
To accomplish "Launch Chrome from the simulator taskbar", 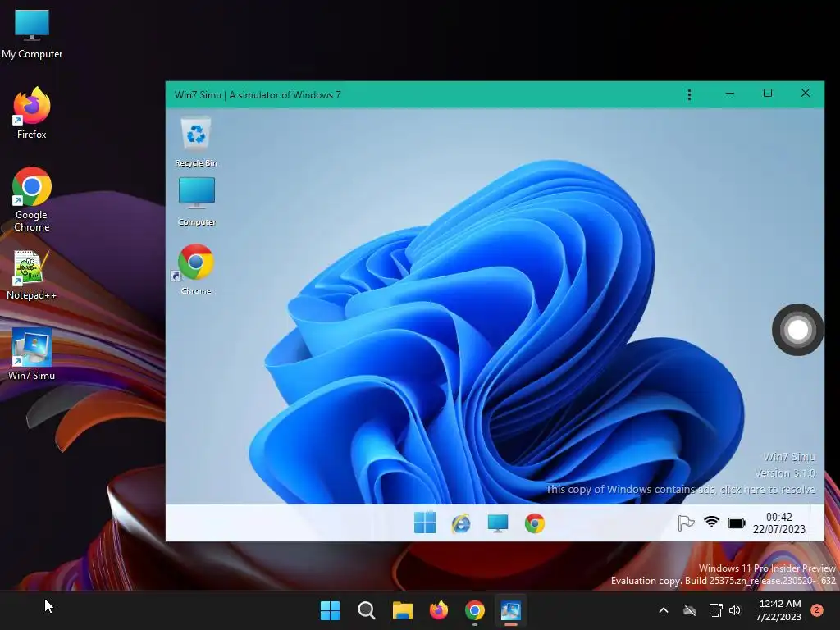I will [x=535, y=523].
